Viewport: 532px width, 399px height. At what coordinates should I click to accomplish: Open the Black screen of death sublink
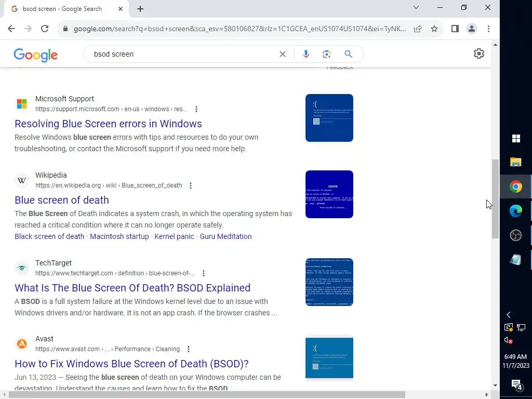49,236
